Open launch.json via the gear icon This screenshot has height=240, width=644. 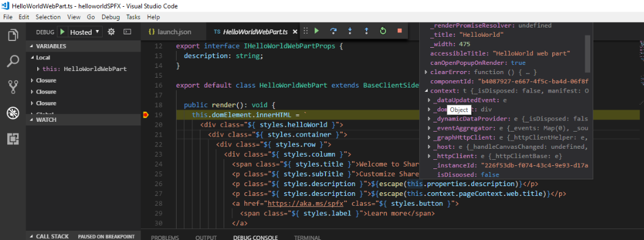111,32
